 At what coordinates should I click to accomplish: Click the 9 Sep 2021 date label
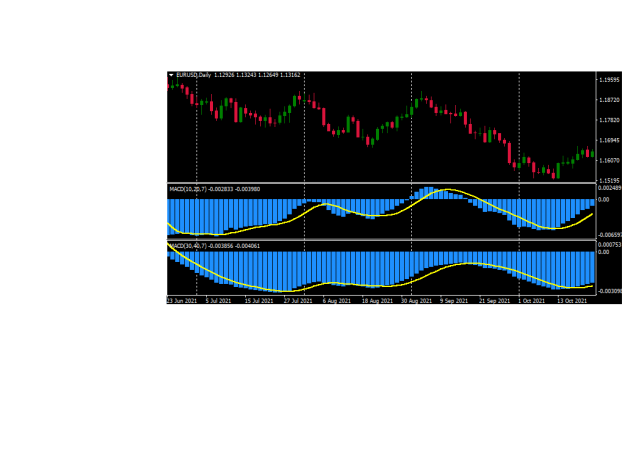click(454, 301)
